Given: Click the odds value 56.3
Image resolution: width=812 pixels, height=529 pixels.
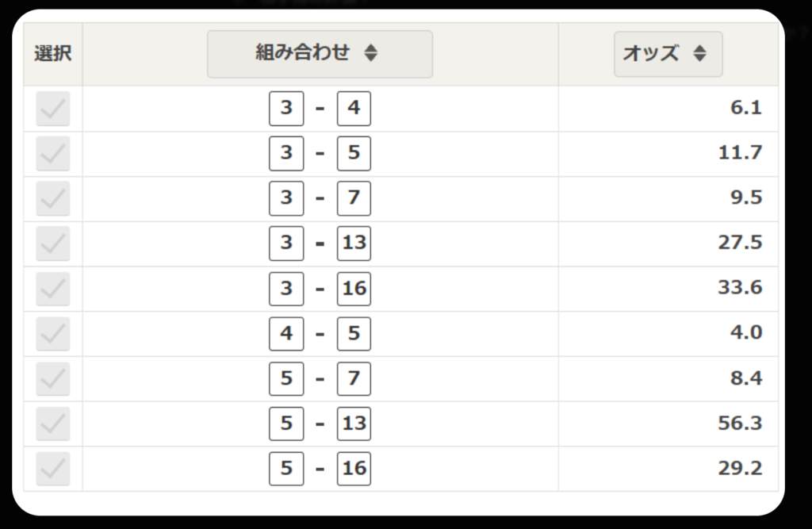Looking at the screenshot, I should 740,424.
